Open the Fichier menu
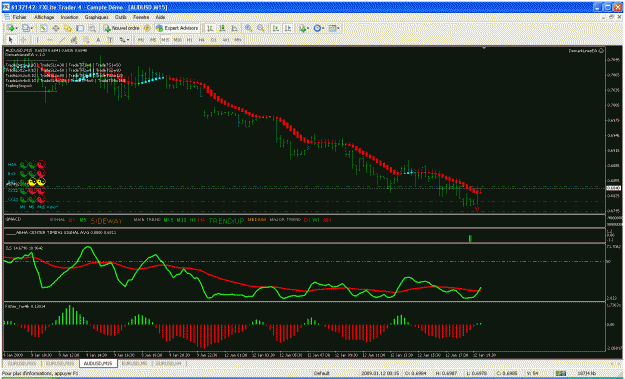The width and height of the screenshot is (625, 379). pyautogui.click(x=19, y=17)
